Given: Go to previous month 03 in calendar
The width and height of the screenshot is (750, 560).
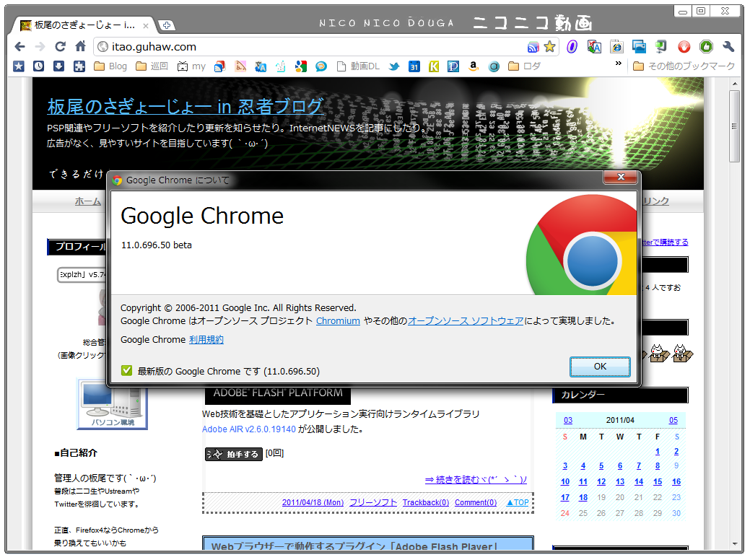Looking at the screenshot, I should coord(568,420).
